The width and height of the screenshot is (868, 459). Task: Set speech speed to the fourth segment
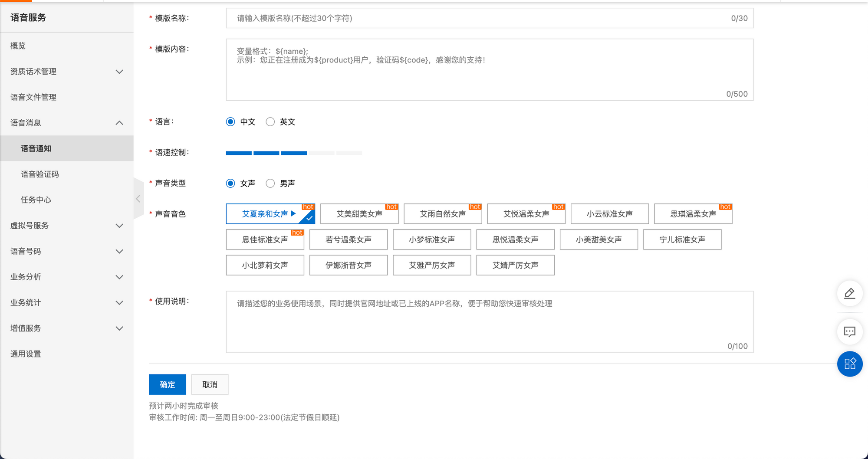point(322,153)
